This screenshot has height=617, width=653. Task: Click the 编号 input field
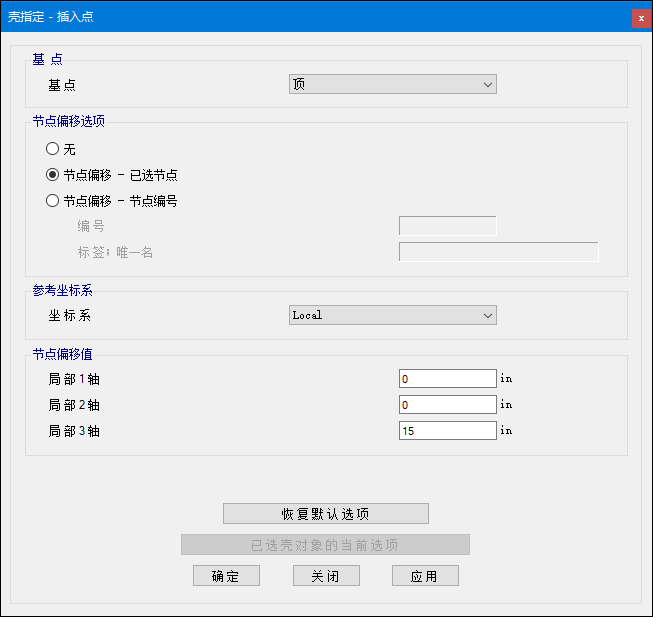[x=447, y=226]
